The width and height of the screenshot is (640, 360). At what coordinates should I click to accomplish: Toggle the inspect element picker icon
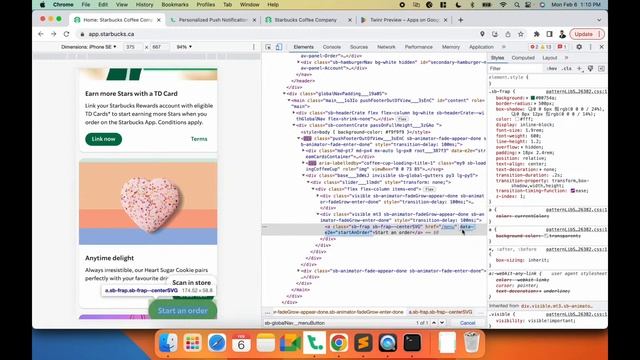click(x=268, y=47)
